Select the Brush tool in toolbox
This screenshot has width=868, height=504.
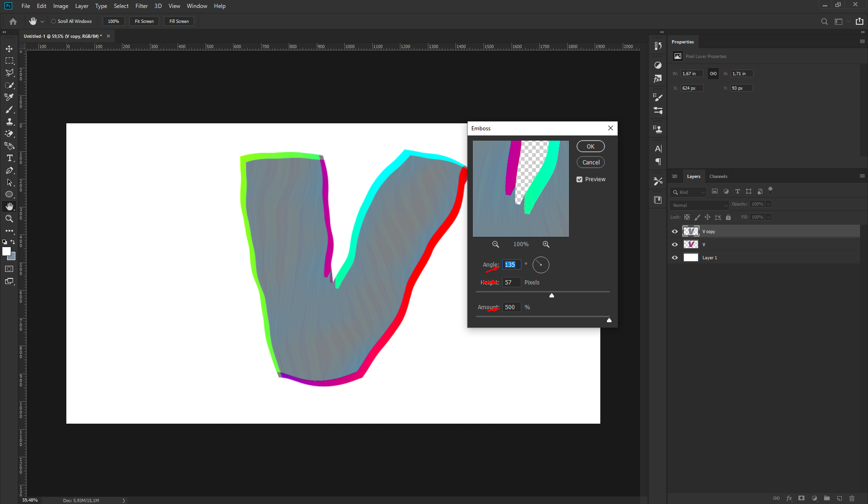tap(9, 109)
